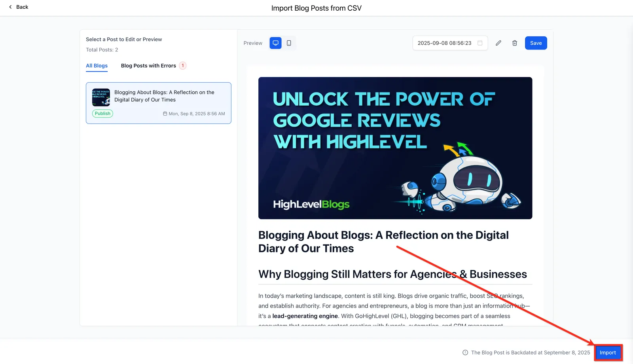Viewport: 633px width, 364px height.
Task: Delete post using the trash icon
Action: [515, 43]
